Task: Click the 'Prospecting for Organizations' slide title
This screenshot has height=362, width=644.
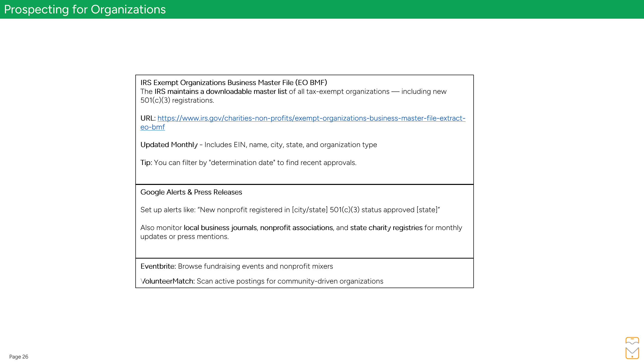Action: click(85, 9)
